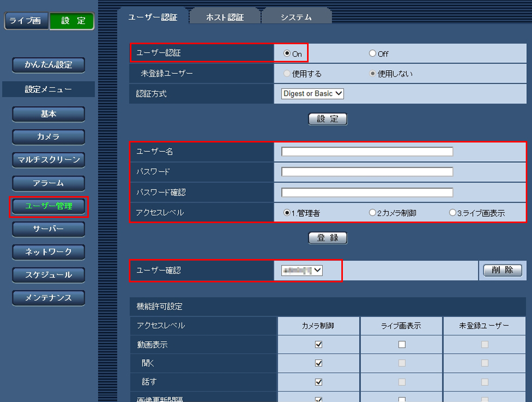Open かんたん設定 from the sidebar

[48, 65]
